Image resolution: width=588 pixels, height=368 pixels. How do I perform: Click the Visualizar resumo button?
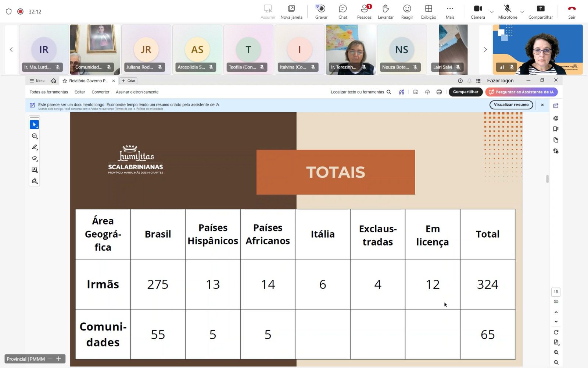click(511, 105)
